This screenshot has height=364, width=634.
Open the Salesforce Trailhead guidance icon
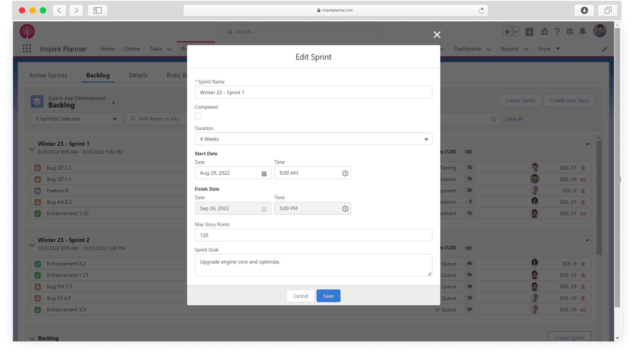(x=544, y=32)
